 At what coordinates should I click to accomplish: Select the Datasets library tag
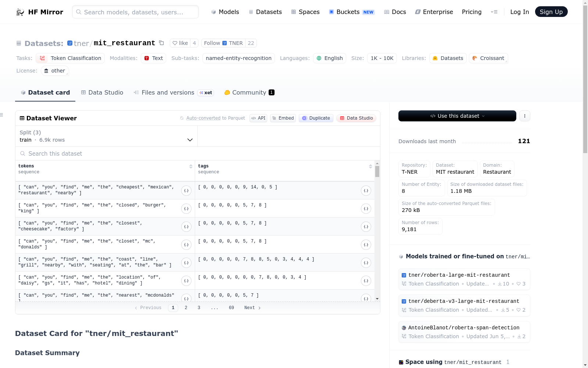(448, 58)
